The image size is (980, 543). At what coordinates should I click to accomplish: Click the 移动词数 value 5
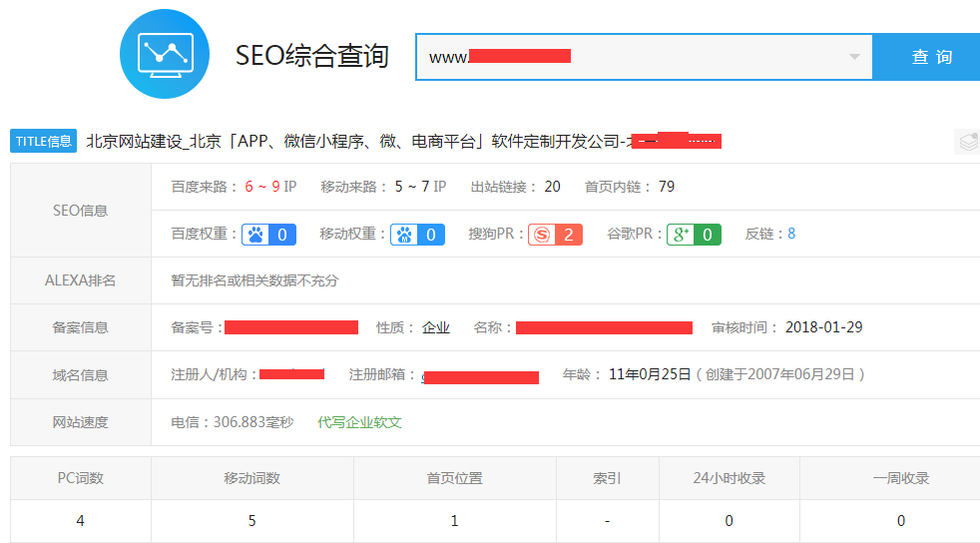coord(251,520)
